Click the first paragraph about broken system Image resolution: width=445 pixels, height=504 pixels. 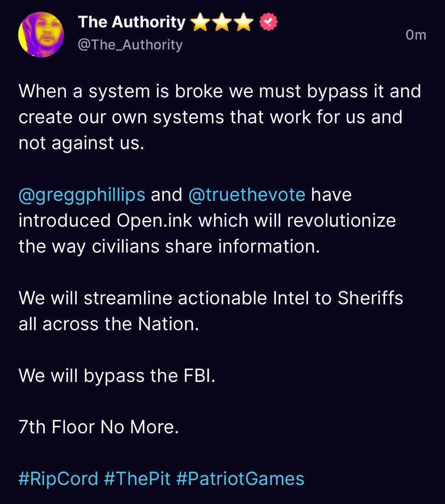click(220, 117)
